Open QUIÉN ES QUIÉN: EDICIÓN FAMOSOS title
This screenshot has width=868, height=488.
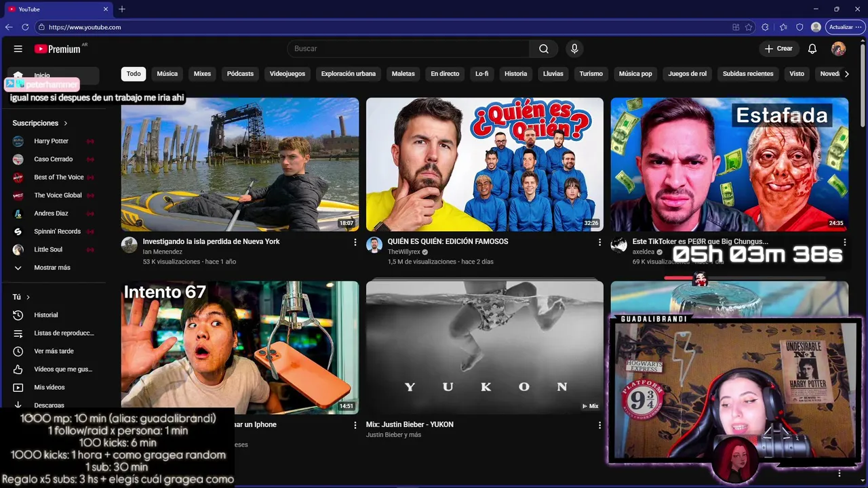(x=448, y=241)
